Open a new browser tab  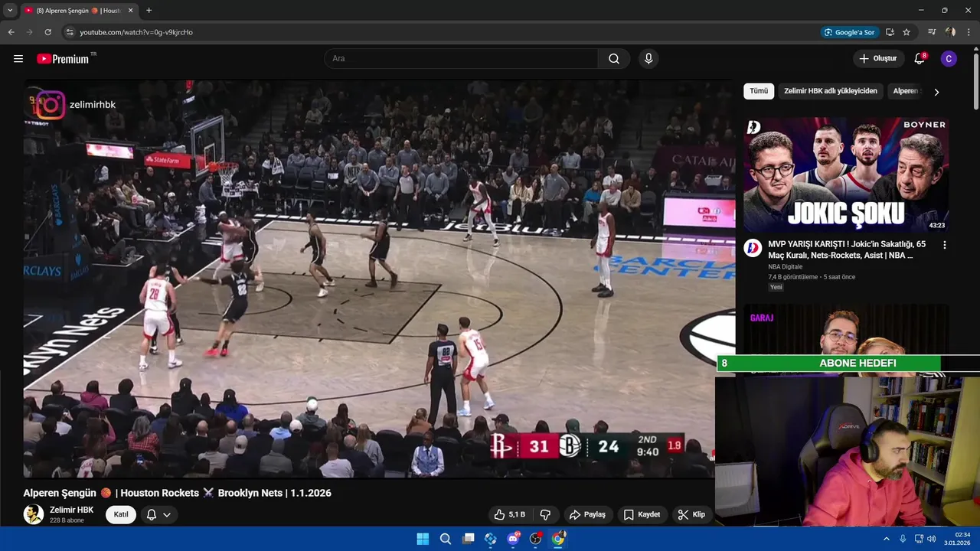(149, 10)
